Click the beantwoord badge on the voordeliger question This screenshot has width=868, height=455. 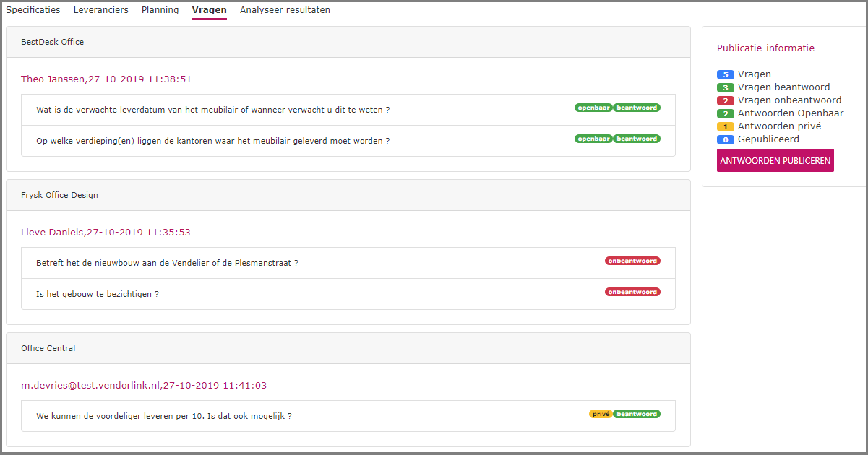click(637, 414)
